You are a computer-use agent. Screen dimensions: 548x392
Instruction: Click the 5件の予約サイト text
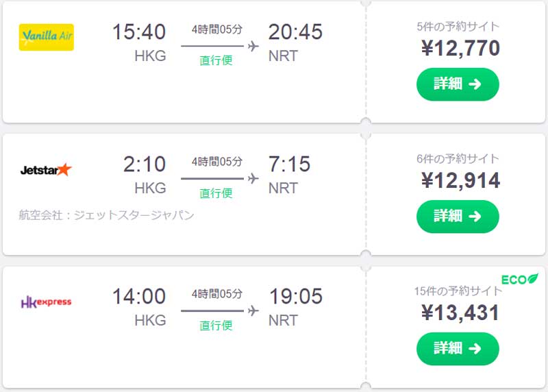[x=458, y=27]
